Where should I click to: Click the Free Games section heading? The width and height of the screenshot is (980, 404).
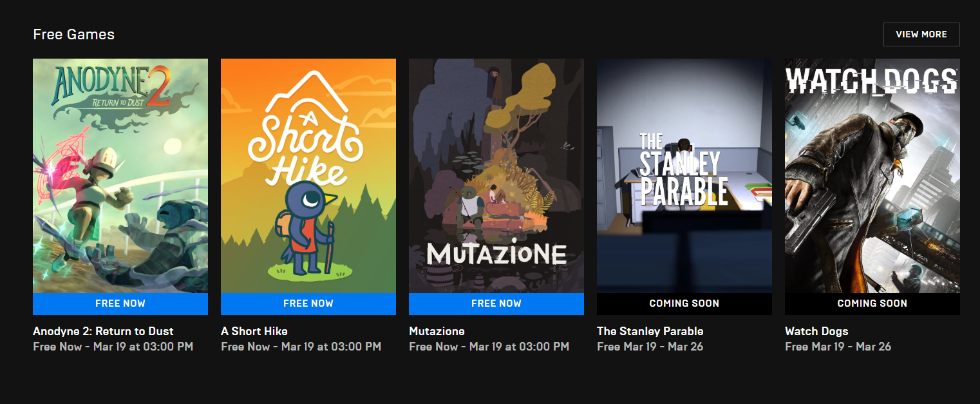click(73, 34)
